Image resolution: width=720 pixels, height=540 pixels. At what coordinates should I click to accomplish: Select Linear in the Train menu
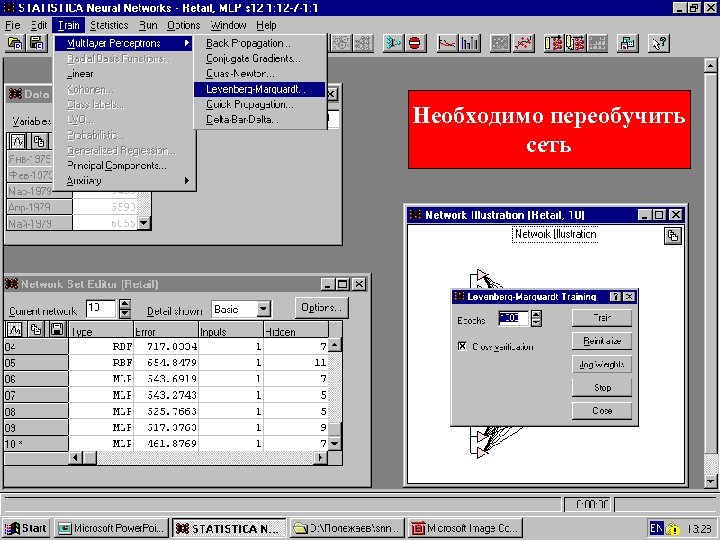[124, 73]
